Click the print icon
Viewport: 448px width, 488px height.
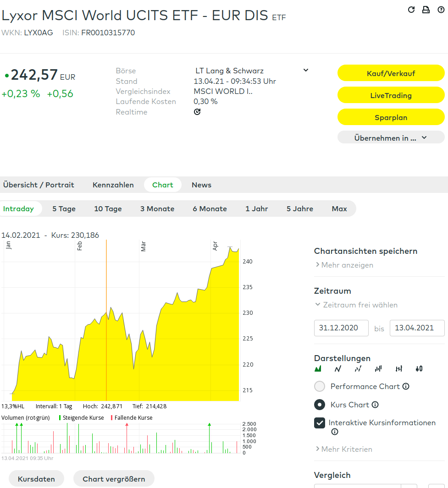[426, 10]
